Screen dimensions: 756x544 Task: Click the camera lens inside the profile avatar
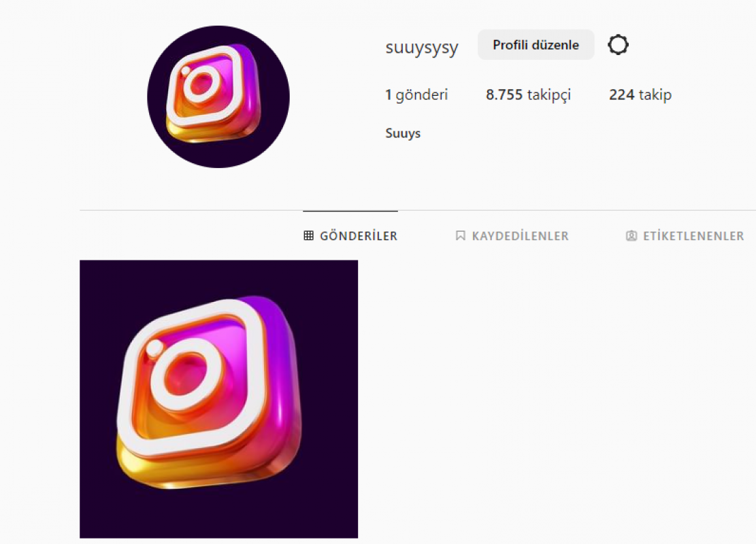pyautogui.click(x=201, y=85)
